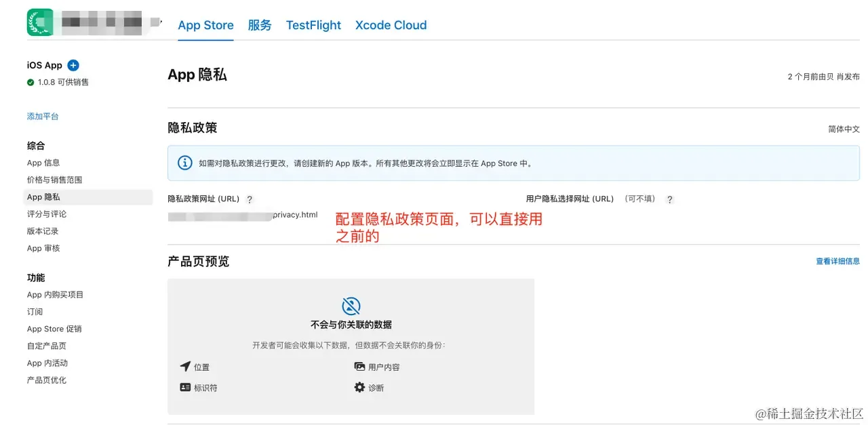Select 简体中文 language option
This screenshot has height=425, width=868.
point(844,129)
